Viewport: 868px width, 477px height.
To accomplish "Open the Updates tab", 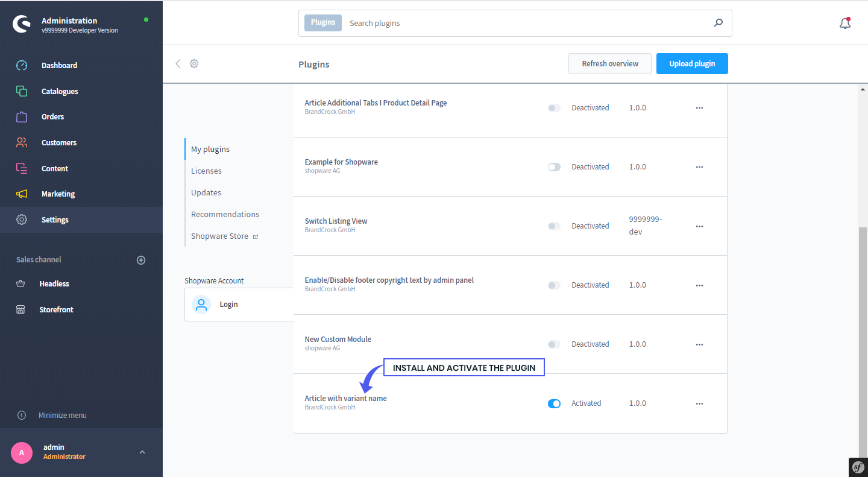I will pyautogui.click(x=206, y=192).
